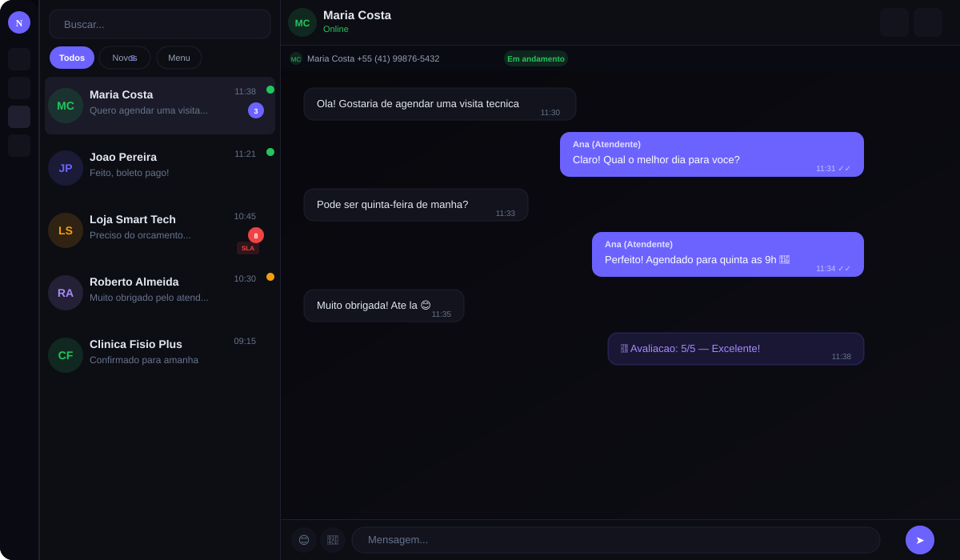Screen dimensions: 960x560
Task: Open the first icon in the left navigation rail
Action: [x=18, y=59]
